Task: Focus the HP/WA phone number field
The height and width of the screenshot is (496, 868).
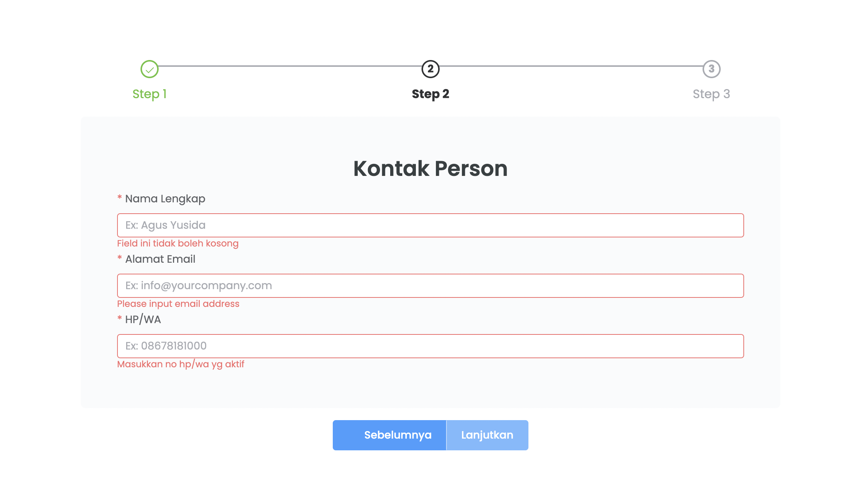Action: (x=431, y=346)
